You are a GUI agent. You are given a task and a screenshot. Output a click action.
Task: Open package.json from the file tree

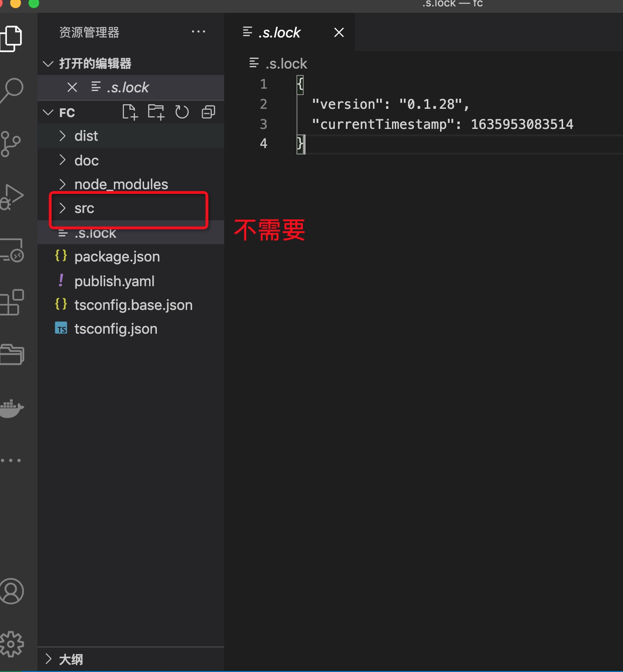coord(117,256)
